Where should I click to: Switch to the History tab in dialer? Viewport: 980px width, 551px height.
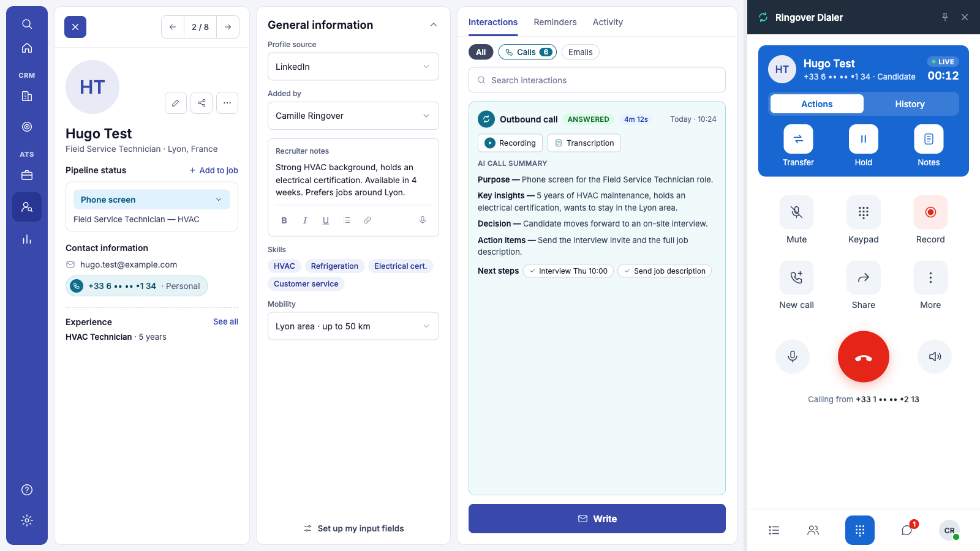click(x=910, y=104)
